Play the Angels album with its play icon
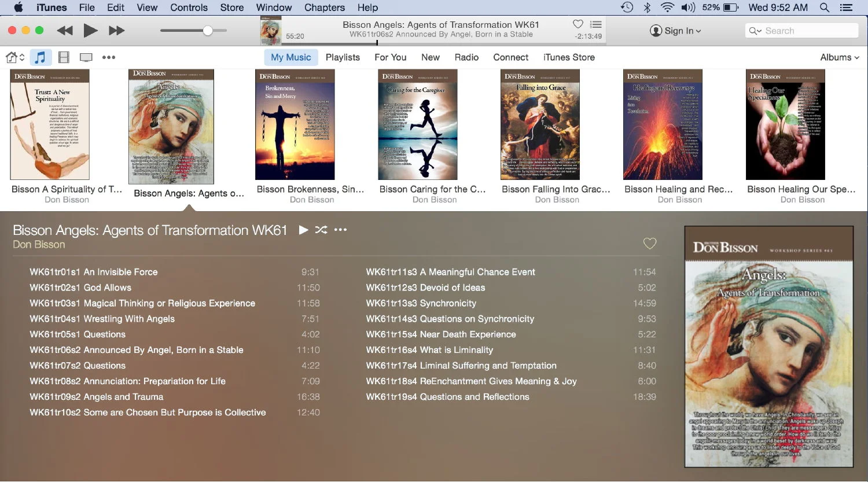 [303, 230]
